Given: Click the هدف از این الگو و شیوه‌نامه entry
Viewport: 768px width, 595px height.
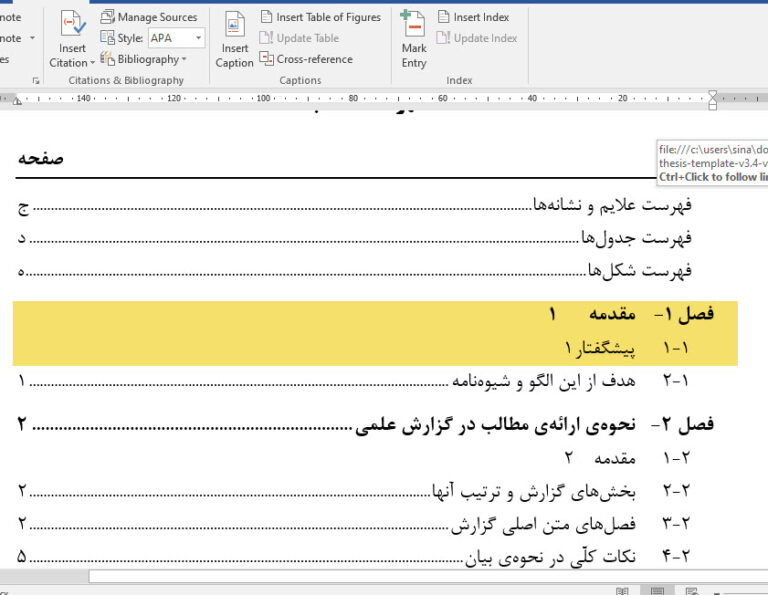Looking at the screenshot, I should [354, 381].
